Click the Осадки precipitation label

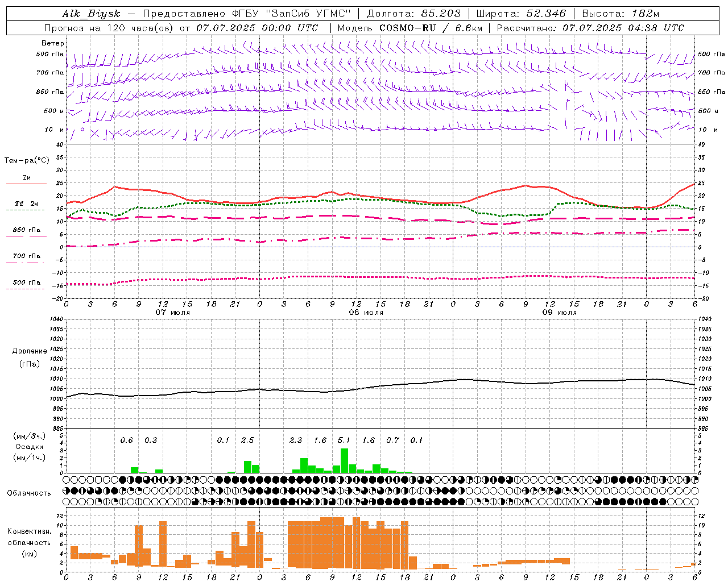pyautogui.click(x=30, y=447)
